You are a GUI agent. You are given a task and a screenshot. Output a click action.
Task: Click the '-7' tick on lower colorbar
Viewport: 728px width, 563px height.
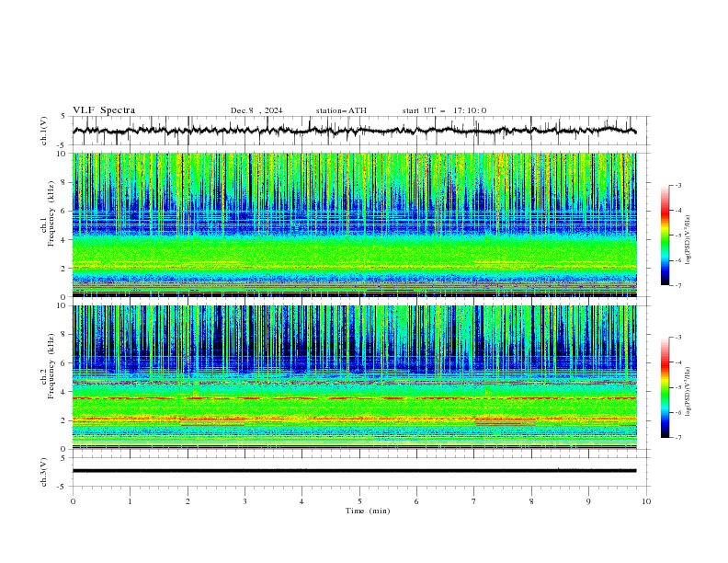677,438
